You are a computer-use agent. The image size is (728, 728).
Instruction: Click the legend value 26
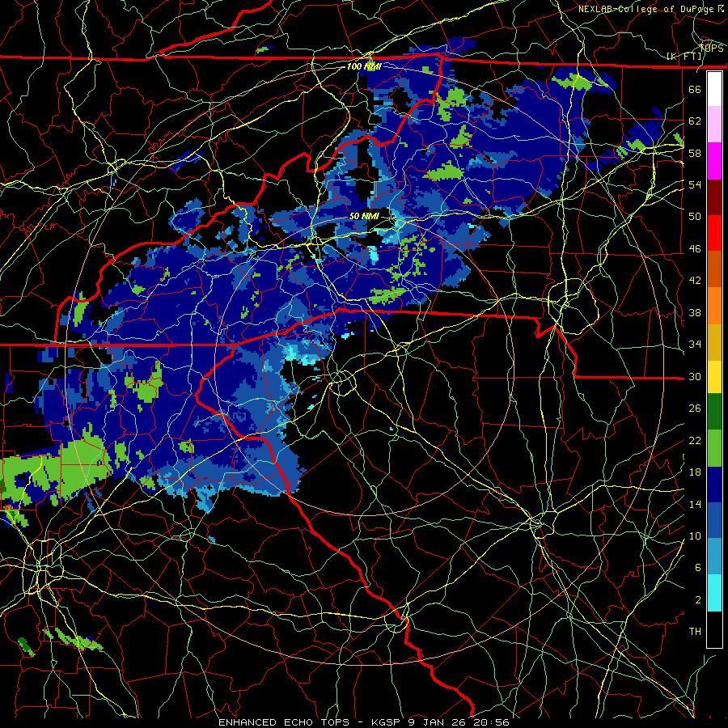[695, 408]
